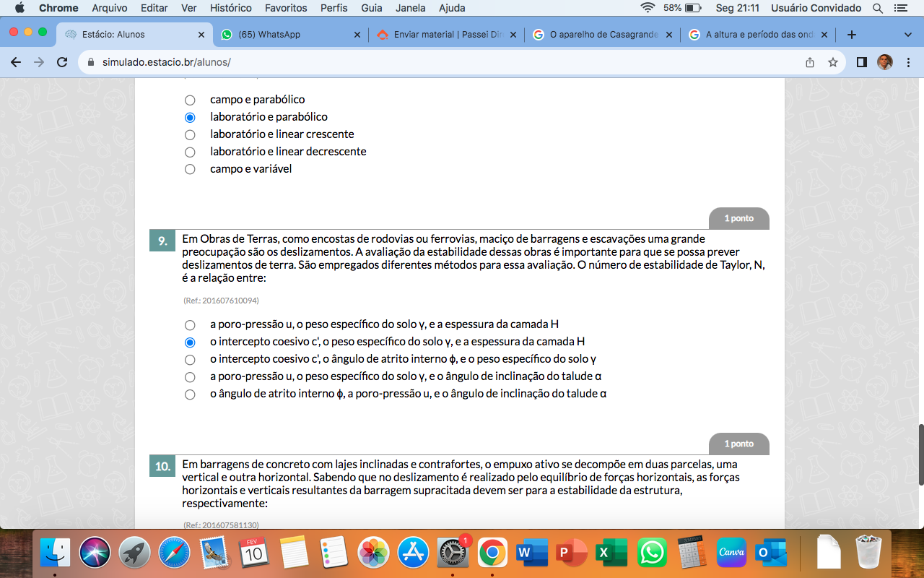Open Safari from the dock
Viewport: 924px width, 578px height.
(x=174, y=553)
